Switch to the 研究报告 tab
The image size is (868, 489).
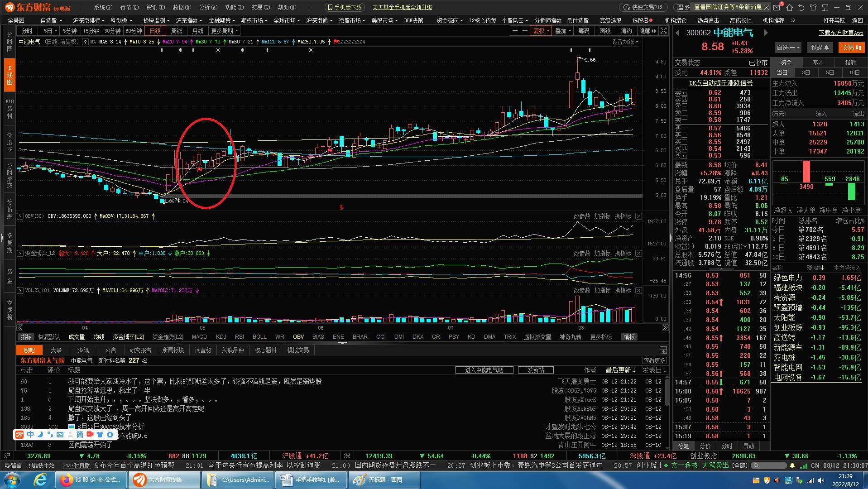141,350
